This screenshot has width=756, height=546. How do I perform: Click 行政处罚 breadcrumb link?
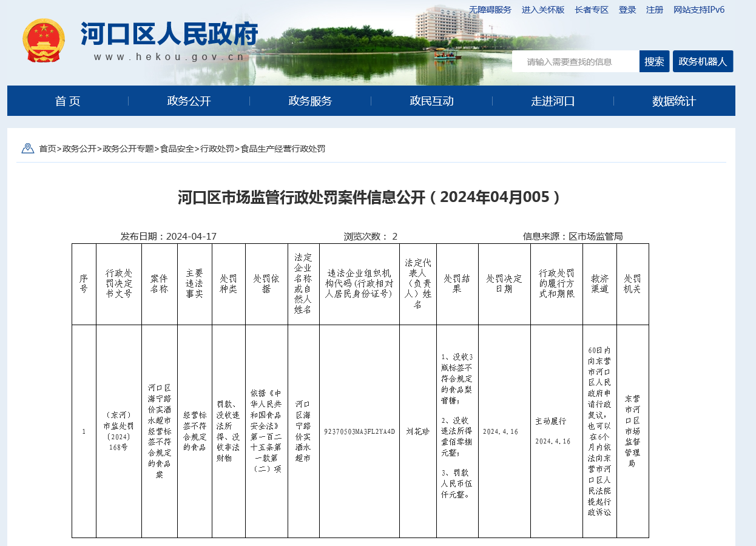218,149
